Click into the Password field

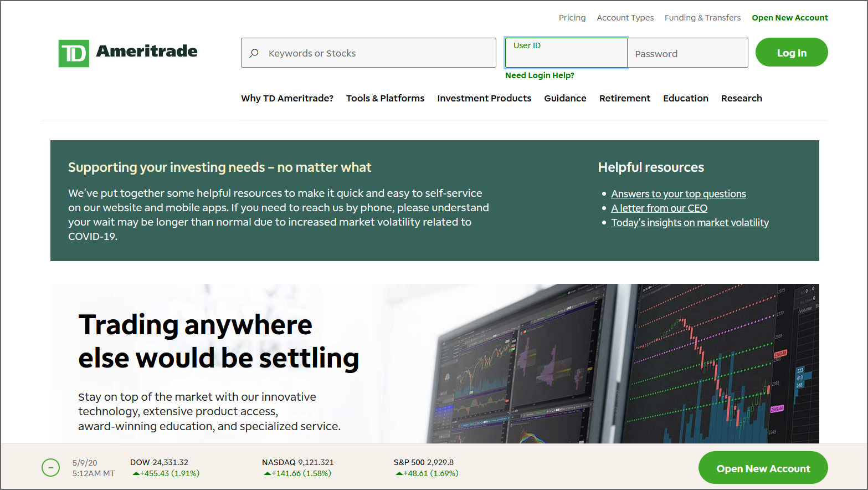[687, 53]
